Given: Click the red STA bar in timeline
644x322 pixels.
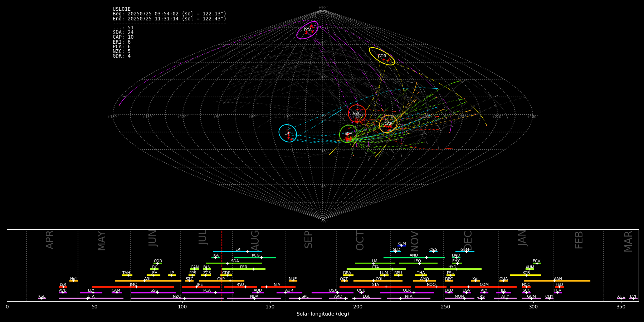Looking at the screenshot, I should pyautogui.click(x=375, y=287).
